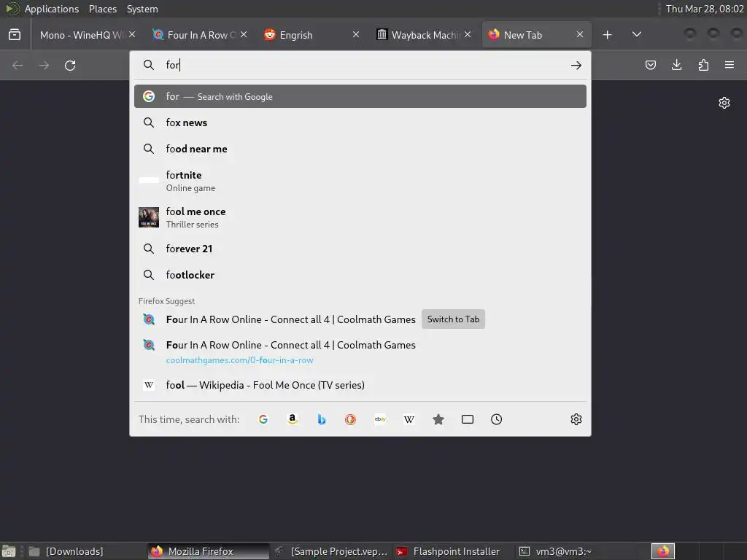Open Wikipedia Fool Me Once (TV series) result
Viewport: 747px width, 560px height.
(360, 385)
